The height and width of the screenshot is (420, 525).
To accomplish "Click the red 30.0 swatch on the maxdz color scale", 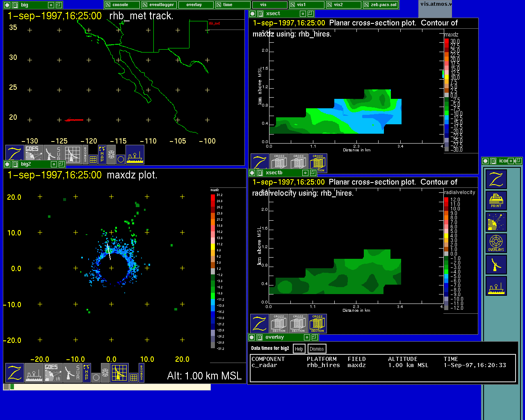I will (x=447, y=41).
